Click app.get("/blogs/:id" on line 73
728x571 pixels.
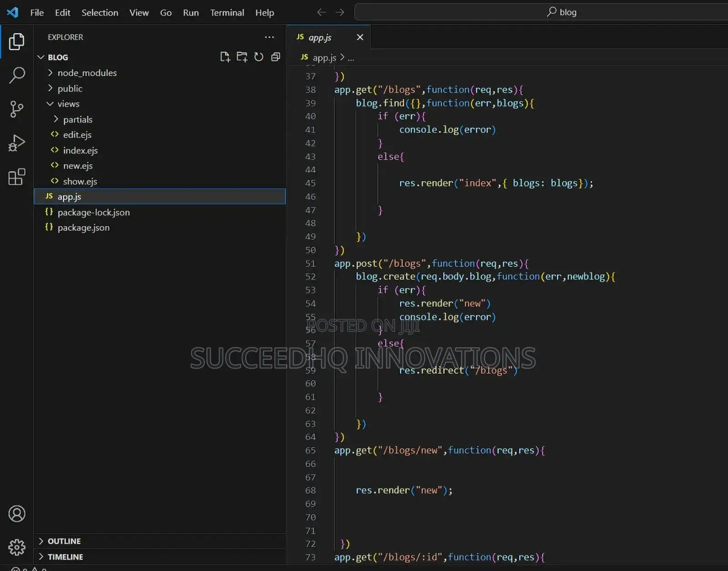[x=440, y=557]
